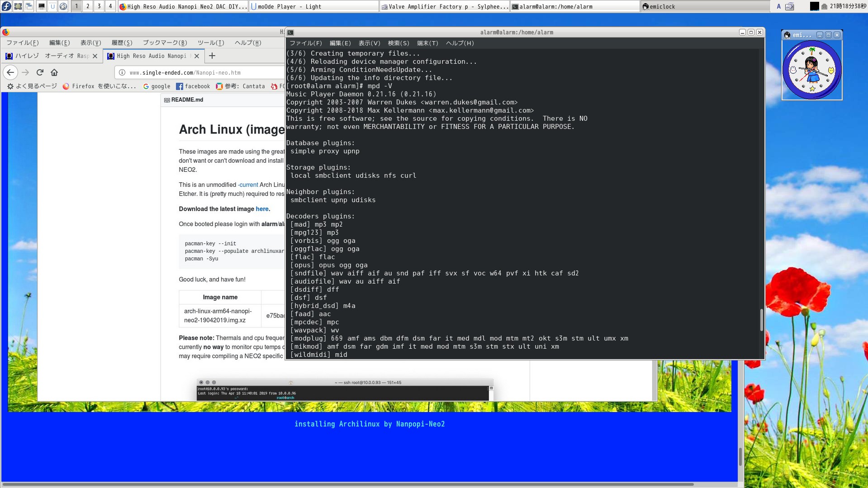Click the 'here' download link

pyautogui.click(x=262, y=209)
